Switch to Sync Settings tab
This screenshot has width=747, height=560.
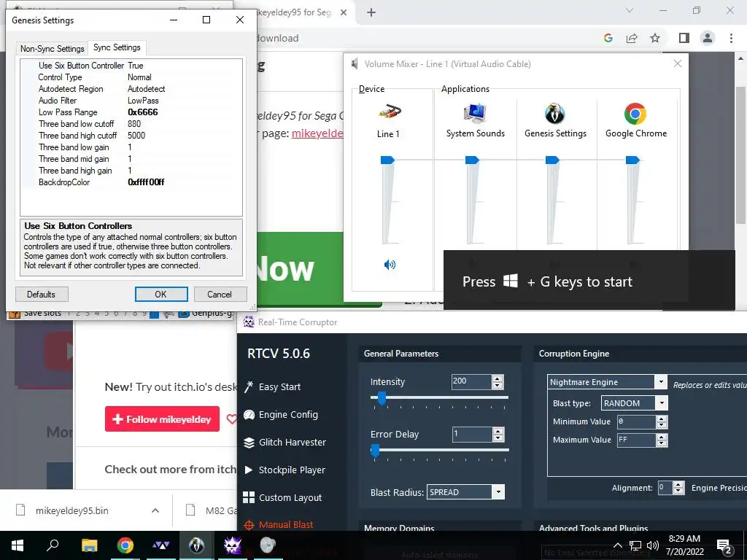[x=117, y=47]
